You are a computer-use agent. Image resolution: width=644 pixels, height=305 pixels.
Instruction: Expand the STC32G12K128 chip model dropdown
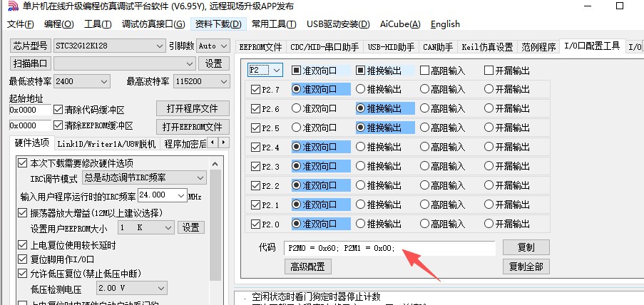(x=160, y=46)
